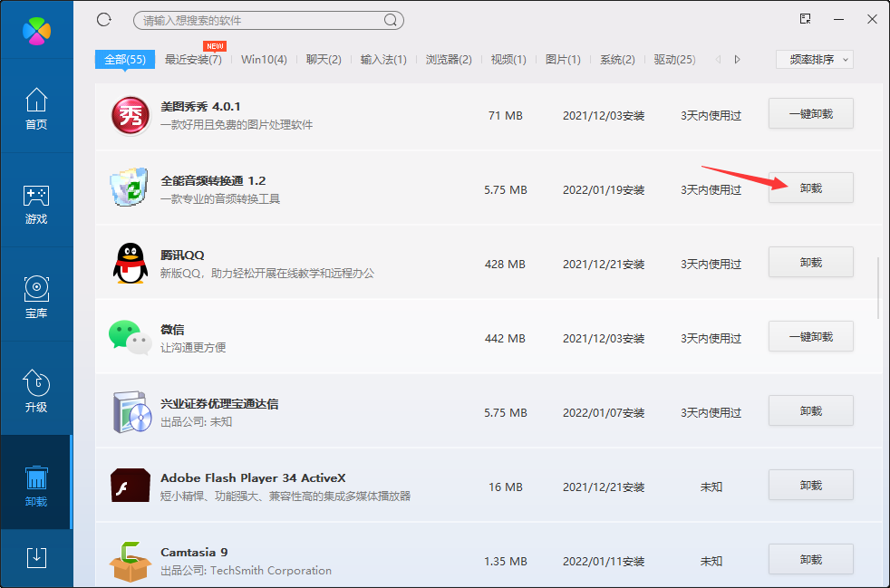Click the 2022/01/11安装 date
This screenshot has height=588, width=890.
coord(604,562)
